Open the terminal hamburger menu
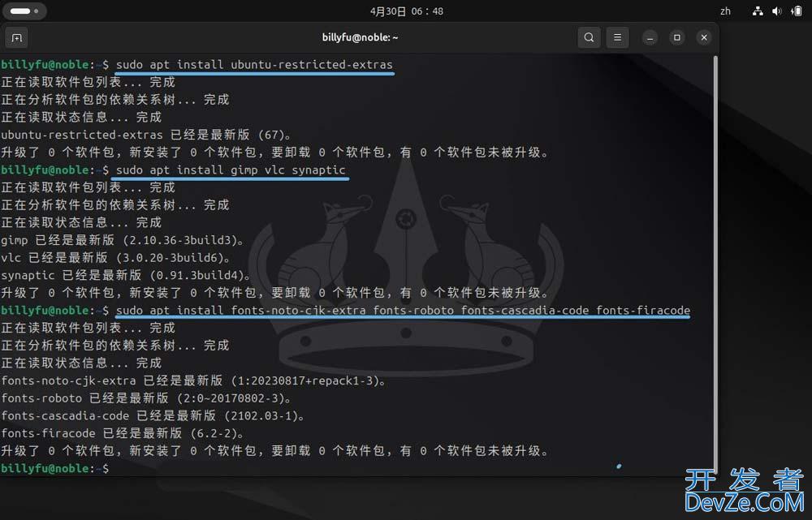 click(617, 37)
